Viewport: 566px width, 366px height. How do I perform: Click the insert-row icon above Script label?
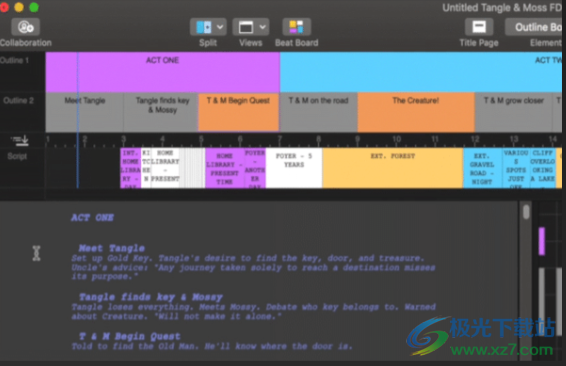[20, 140]
